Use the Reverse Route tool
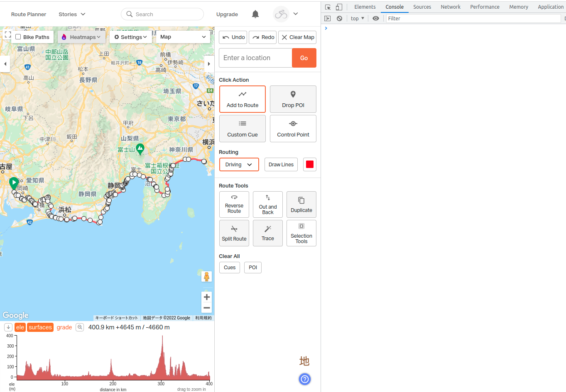566x392 pixels. [x=234, y=205]
